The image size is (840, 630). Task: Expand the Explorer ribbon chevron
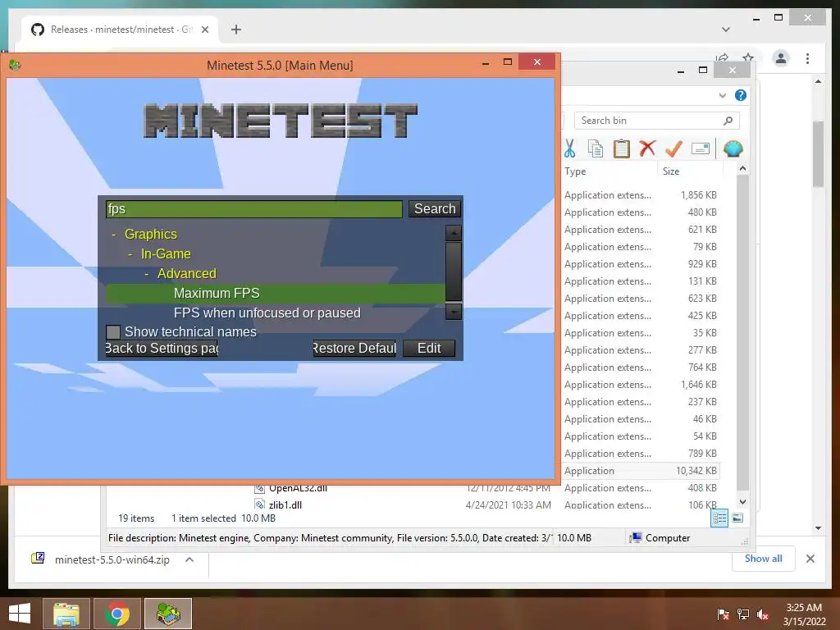click(722, 95)
